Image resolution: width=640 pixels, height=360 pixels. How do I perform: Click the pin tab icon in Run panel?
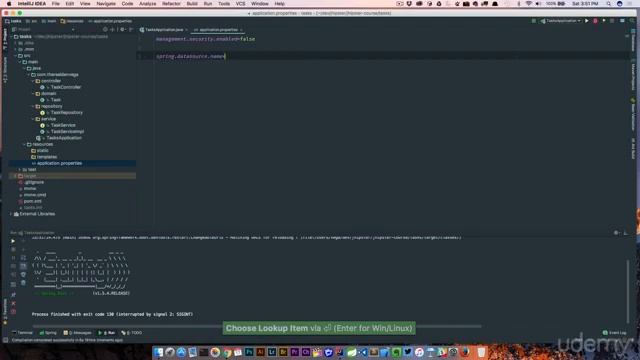pos(13,294)
